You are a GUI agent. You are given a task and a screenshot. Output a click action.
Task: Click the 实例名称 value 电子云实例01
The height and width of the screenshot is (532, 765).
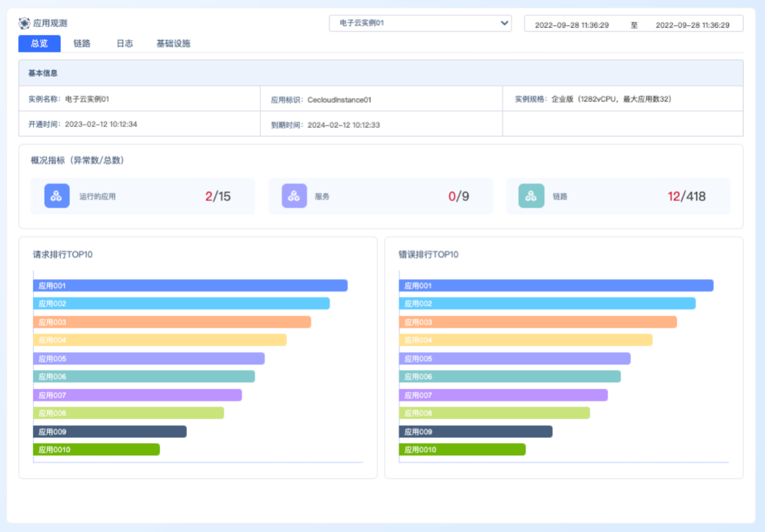click(87, 99)
